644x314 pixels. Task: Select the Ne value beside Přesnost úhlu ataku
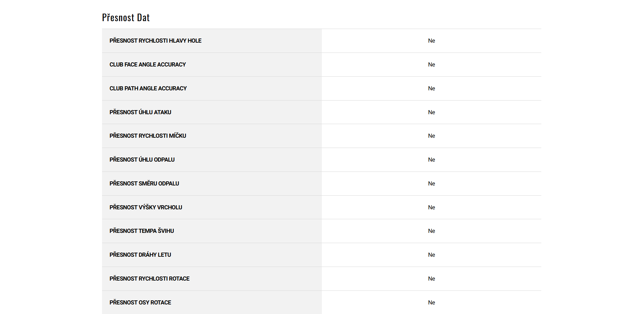(x=431, y=112)
